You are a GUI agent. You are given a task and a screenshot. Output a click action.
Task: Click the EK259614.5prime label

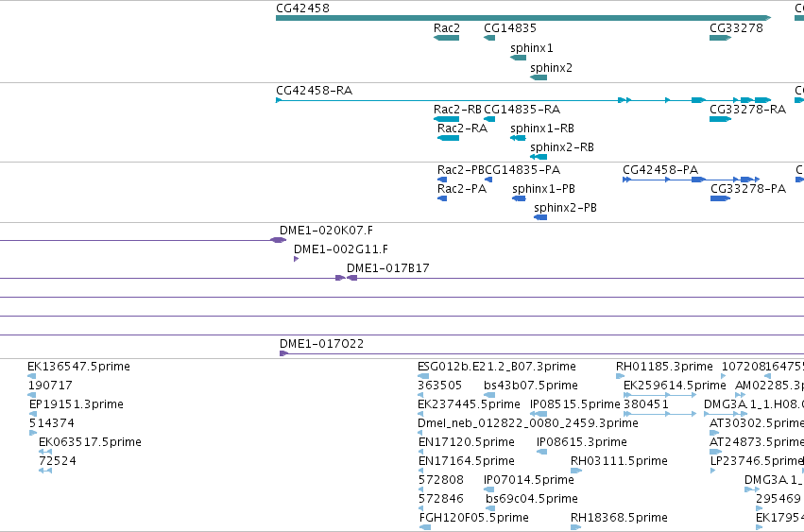coord(675,386)
